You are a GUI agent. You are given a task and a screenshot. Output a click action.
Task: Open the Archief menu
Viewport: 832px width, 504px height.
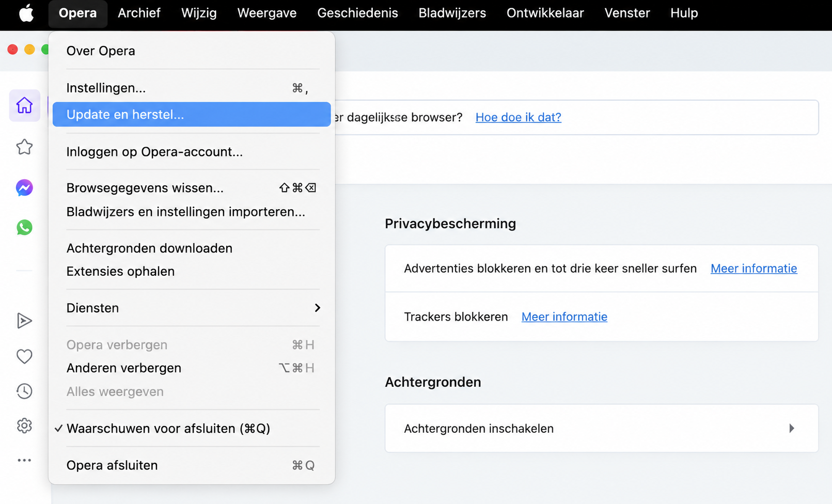coord(139,13)
